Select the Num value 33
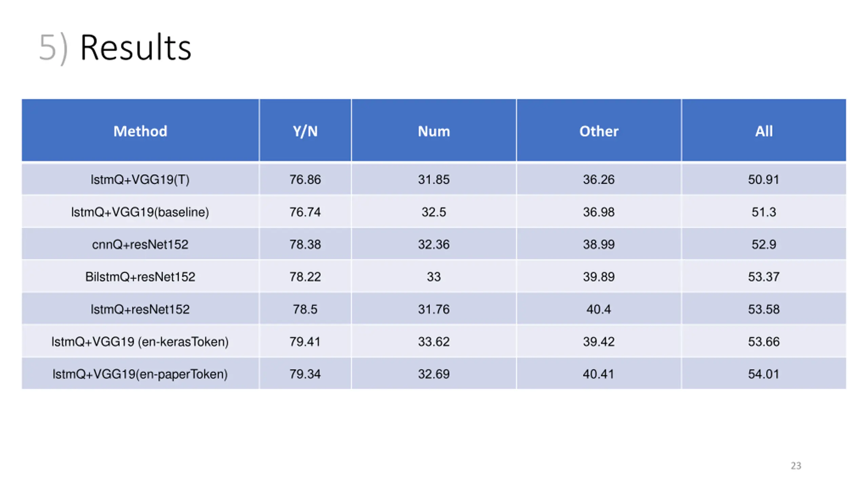The image size is (868, 488). tap(434, 277)
